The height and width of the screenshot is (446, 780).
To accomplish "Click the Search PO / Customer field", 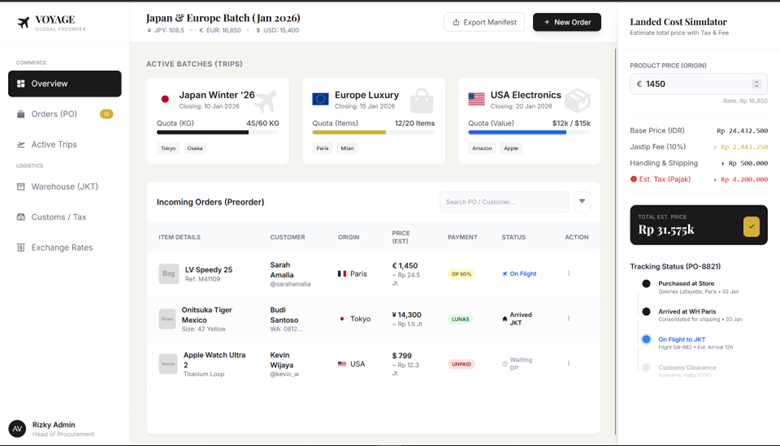I will coord(504,202).
